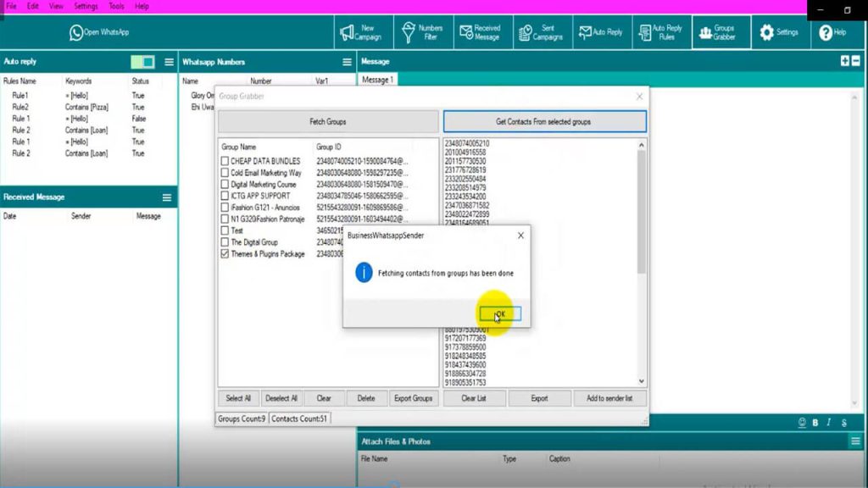The width and height of the screenshot is (868, 488).
Task: Open Received Message from toolbar
Action: (x=480, y=32)
